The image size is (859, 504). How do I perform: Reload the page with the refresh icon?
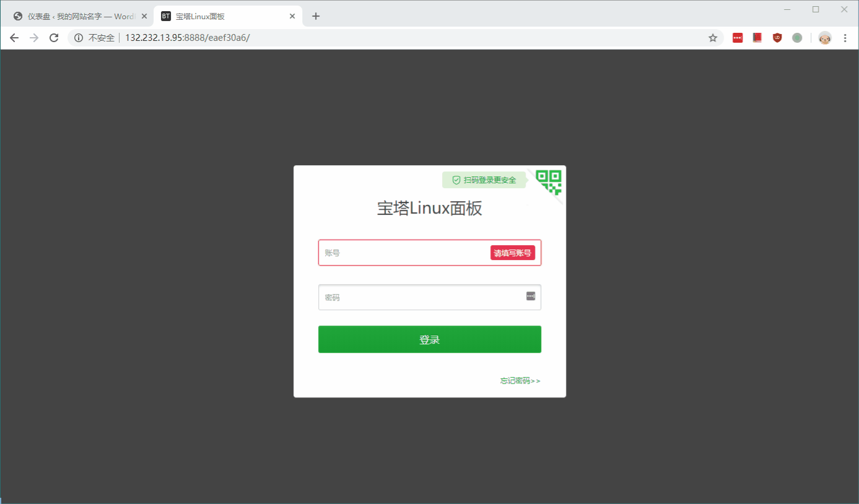[x=54, y=38]
